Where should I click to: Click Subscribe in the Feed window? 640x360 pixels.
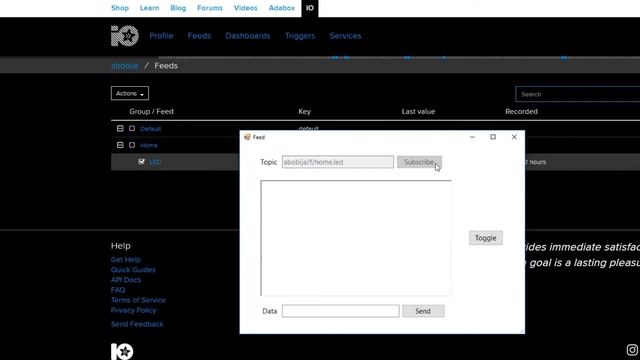point(419,162)
